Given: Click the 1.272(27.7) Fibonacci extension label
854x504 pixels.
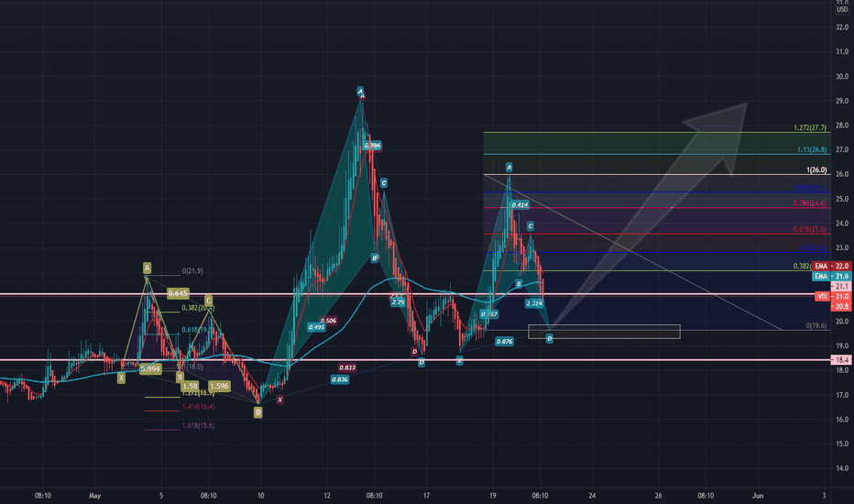Looking at the screenshot, I should (x=810, y=128).
